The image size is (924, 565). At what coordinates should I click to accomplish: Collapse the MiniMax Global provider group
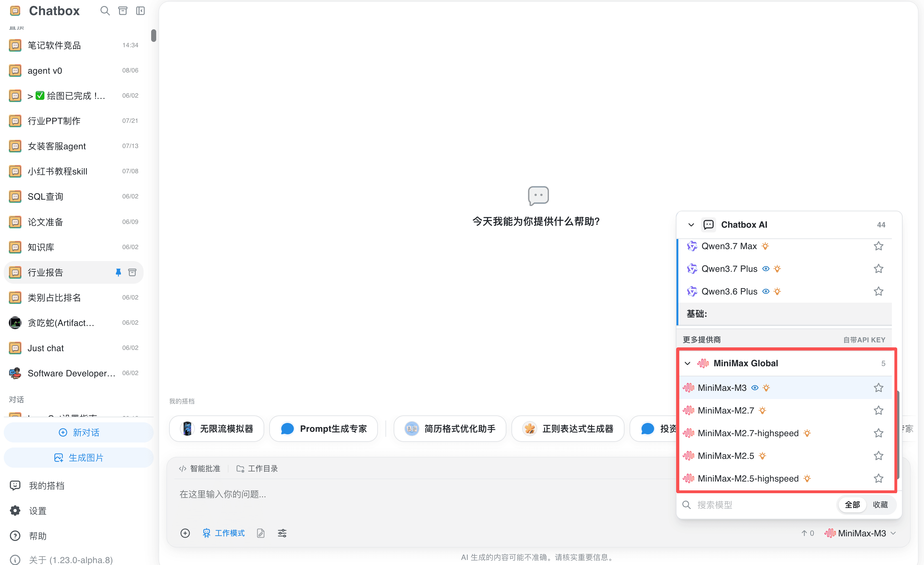coord(687,363)
